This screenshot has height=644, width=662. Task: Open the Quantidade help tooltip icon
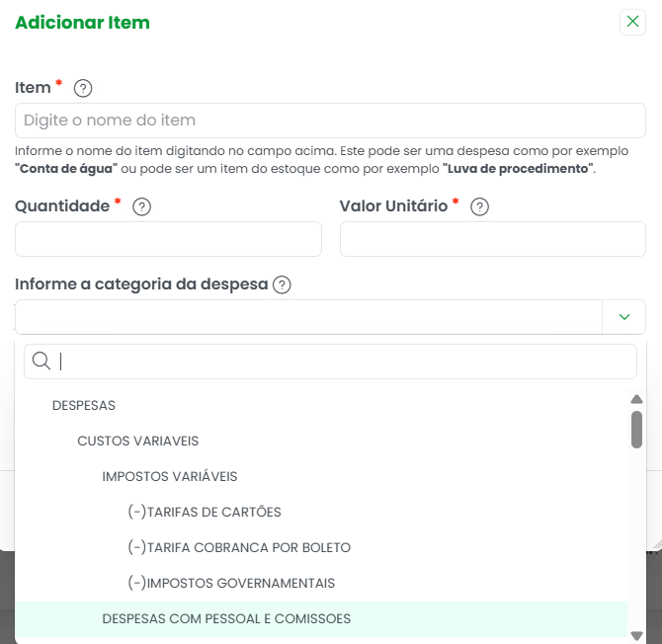tap(142, 206)
